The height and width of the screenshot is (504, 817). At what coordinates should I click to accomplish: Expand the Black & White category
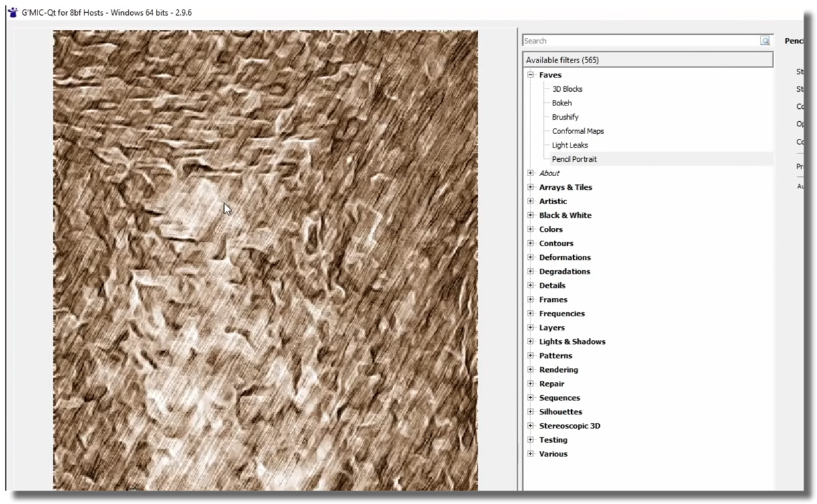pos(530,216)
